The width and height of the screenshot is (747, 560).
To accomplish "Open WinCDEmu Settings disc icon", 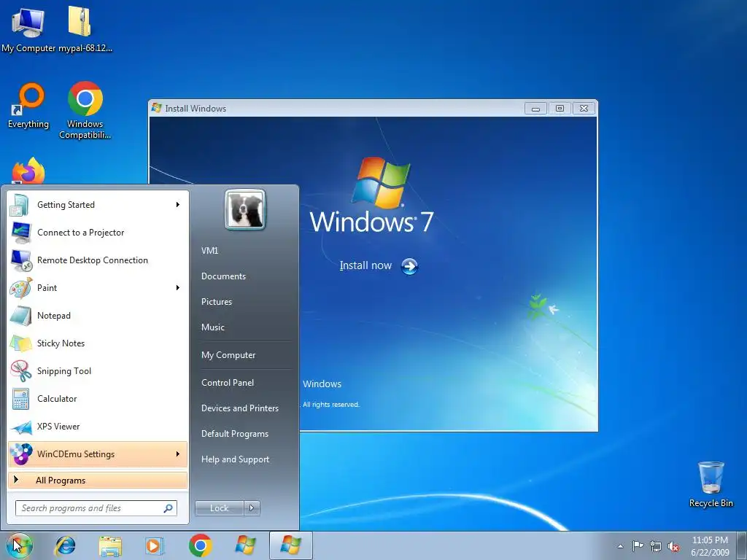I will [x=20, y=454].
